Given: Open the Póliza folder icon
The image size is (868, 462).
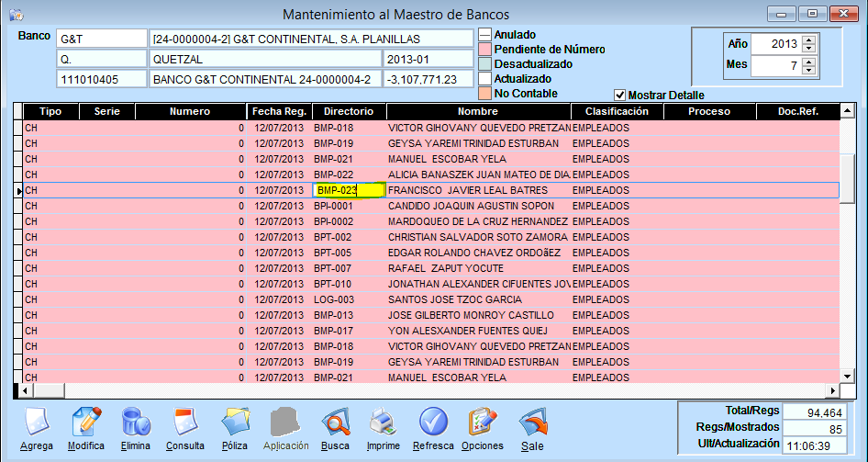Looking at the screenshot, I should pos(235,423).
